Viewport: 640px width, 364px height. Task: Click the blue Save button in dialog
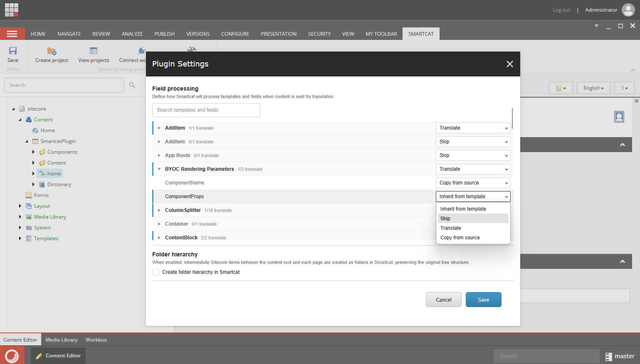(x=484, y=300)
